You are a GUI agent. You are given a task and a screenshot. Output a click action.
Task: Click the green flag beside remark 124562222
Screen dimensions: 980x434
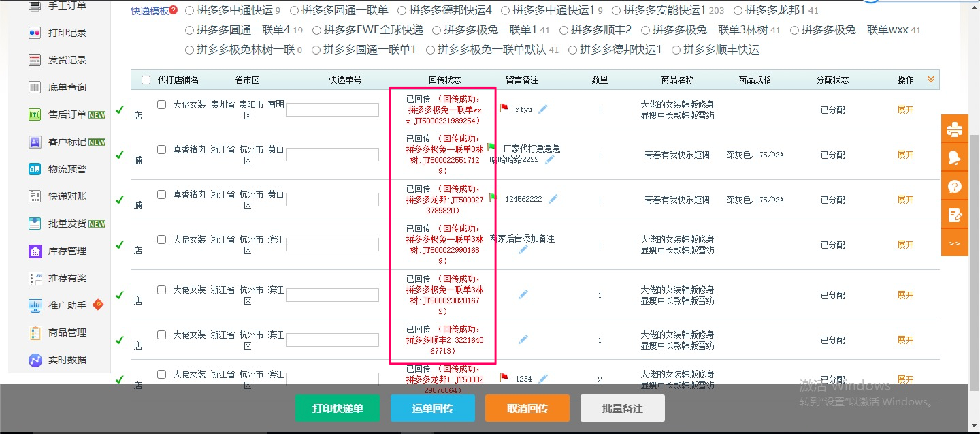[x=493, y=198]
